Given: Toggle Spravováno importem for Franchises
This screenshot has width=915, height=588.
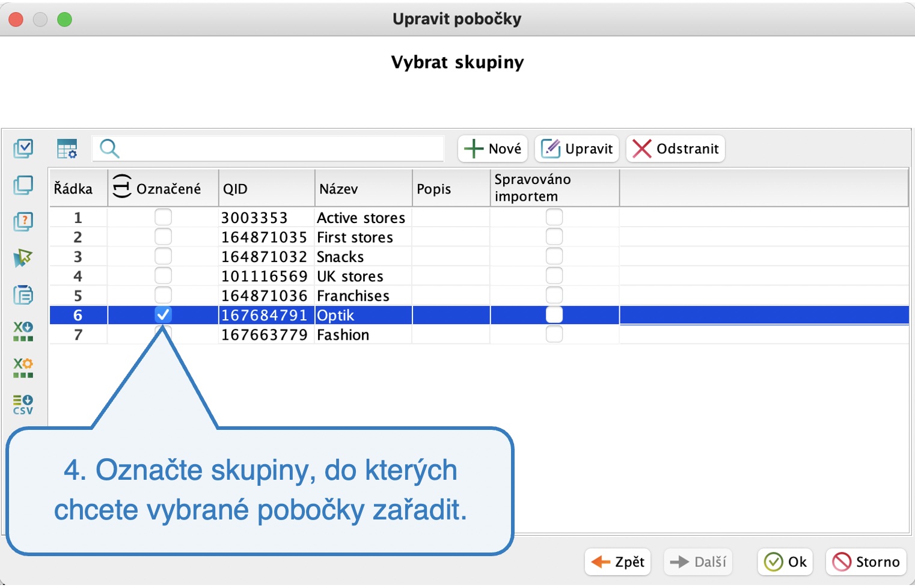Looking at the screenshot, I should click(x=554, y=295).
